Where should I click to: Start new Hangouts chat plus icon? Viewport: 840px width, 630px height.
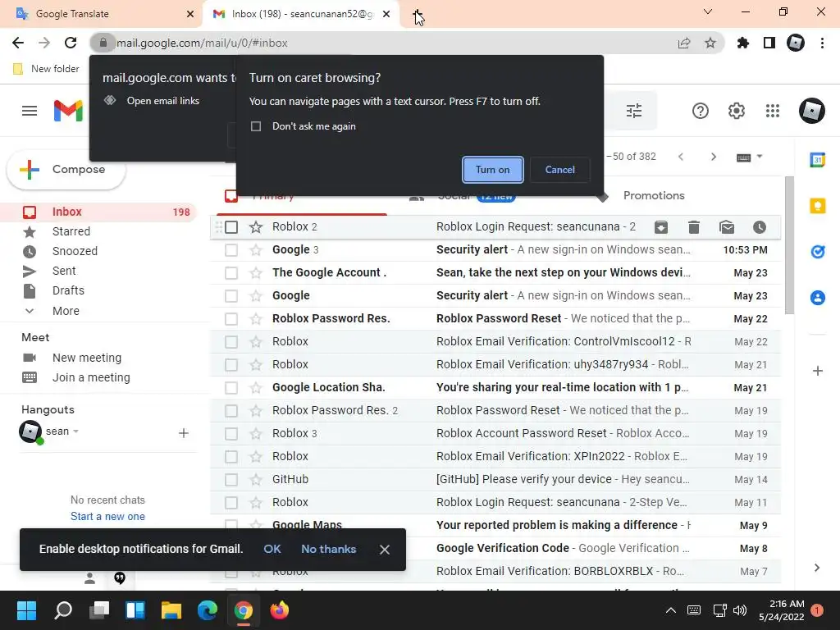pos(183,433)
